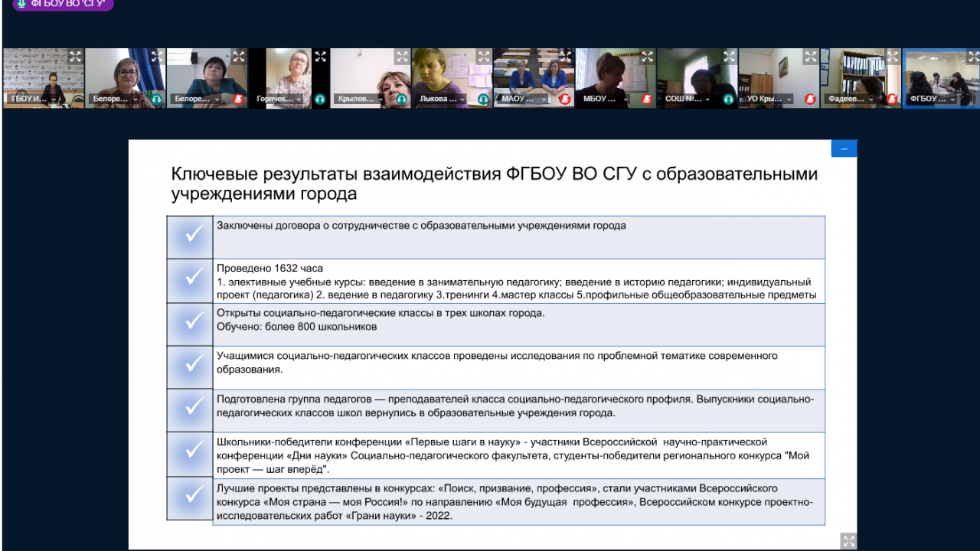Expand the Фадеев... user name dropdown

click(x=872, y=99)
